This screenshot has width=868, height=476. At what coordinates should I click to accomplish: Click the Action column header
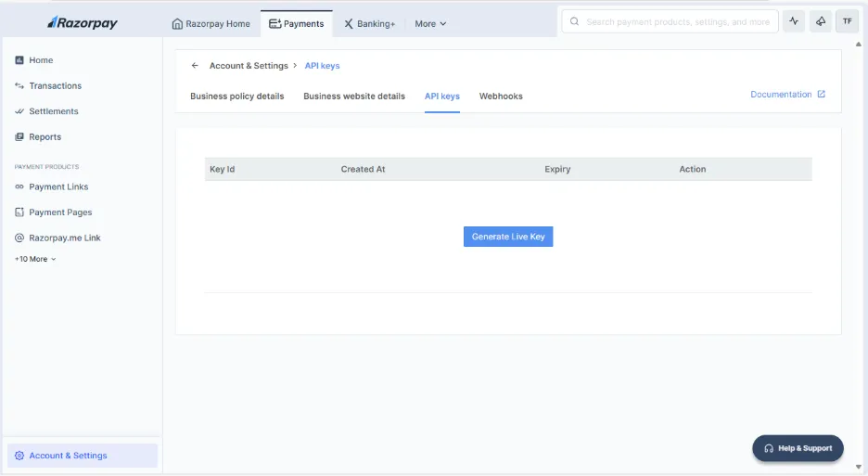pos(693,169)
